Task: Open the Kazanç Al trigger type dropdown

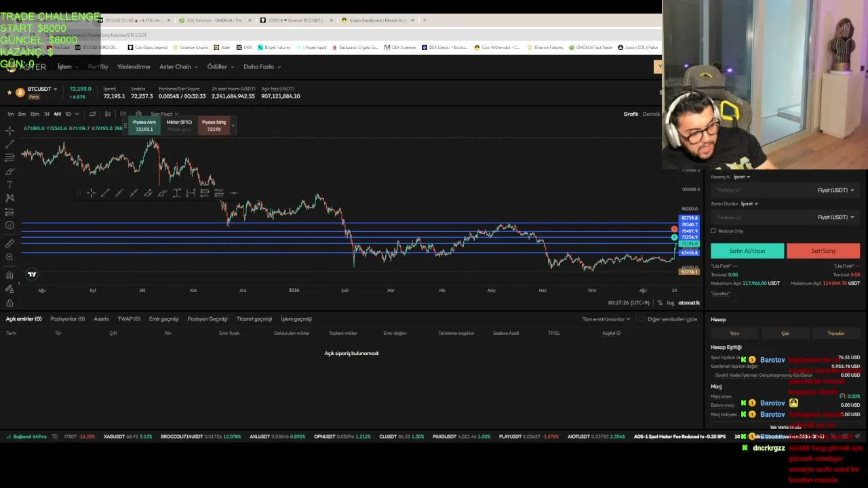Action: click(742, 177)
